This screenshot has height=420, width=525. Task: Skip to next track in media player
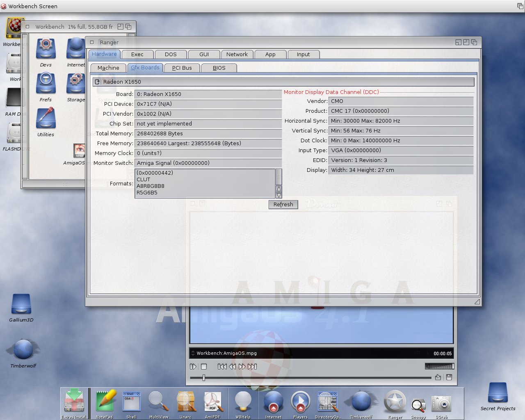(x=252, y=366)
